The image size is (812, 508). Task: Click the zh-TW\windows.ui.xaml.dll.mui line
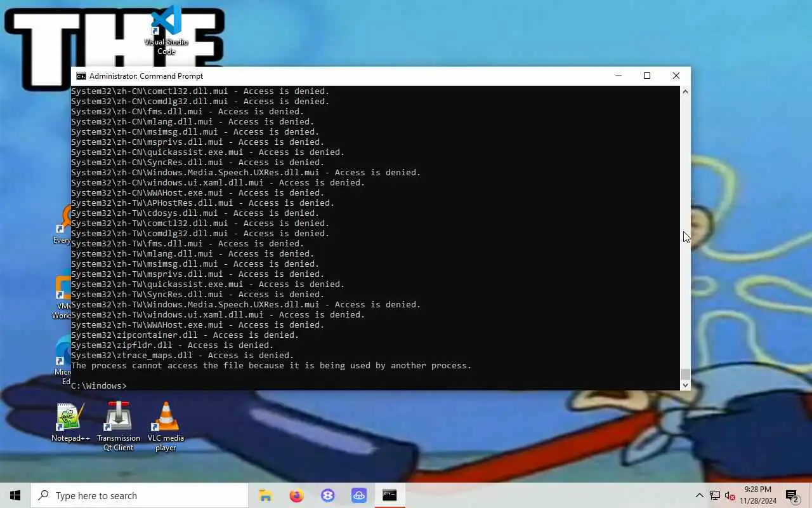(x=218, y=315)
